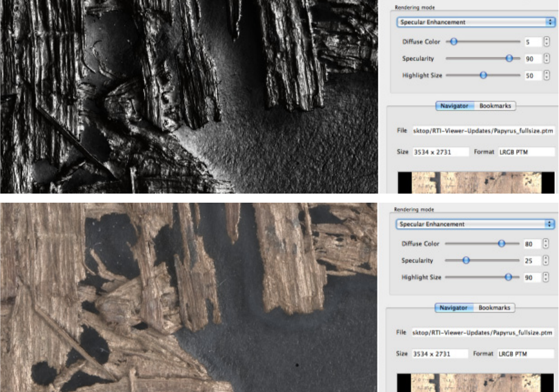The height and width of the screenshot is (392, 559).
Task: Click navigator papyrus thumbnail in bottom panel
Action: point(475,383)
